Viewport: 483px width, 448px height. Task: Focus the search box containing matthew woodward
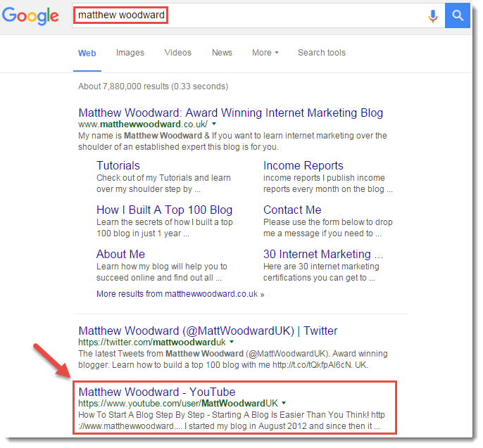(x=258, y=15)
